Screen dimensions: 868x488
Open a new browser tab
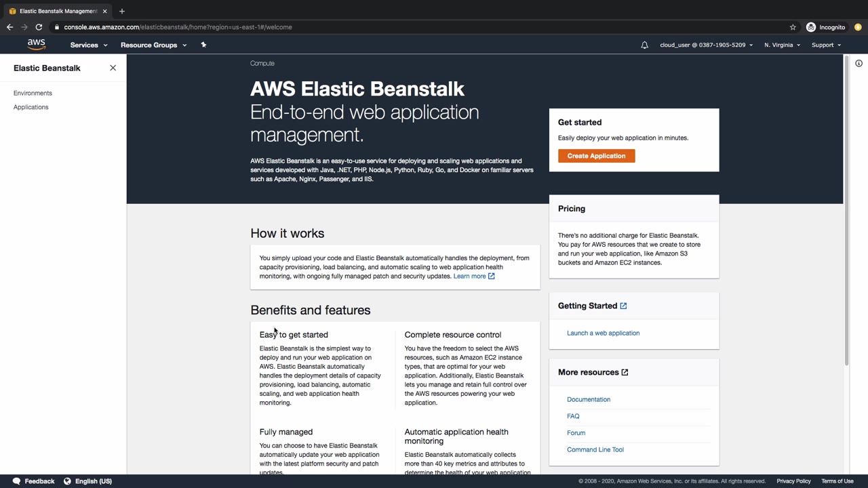[122, 11]
